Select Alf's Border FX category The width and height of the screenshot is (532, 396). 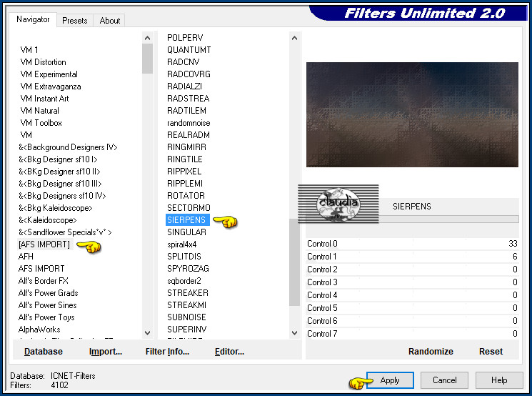[x=44, y=281]
